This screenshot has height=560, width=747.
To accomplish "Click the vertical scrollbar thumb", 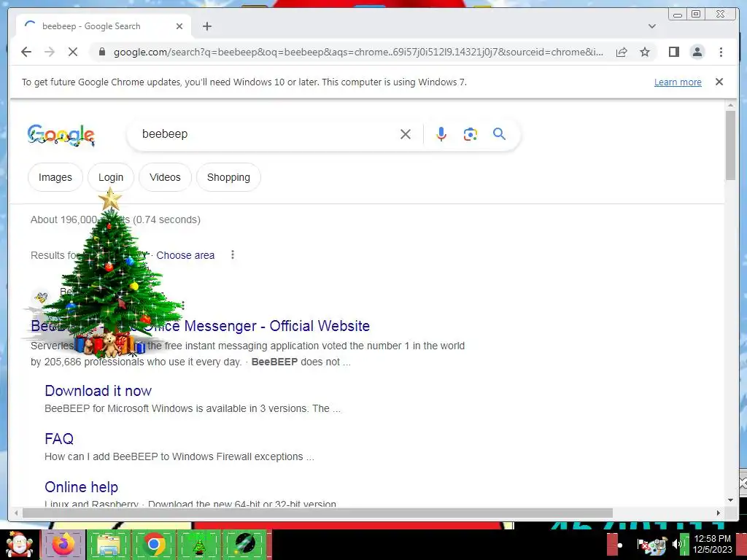I will (730, 145).
